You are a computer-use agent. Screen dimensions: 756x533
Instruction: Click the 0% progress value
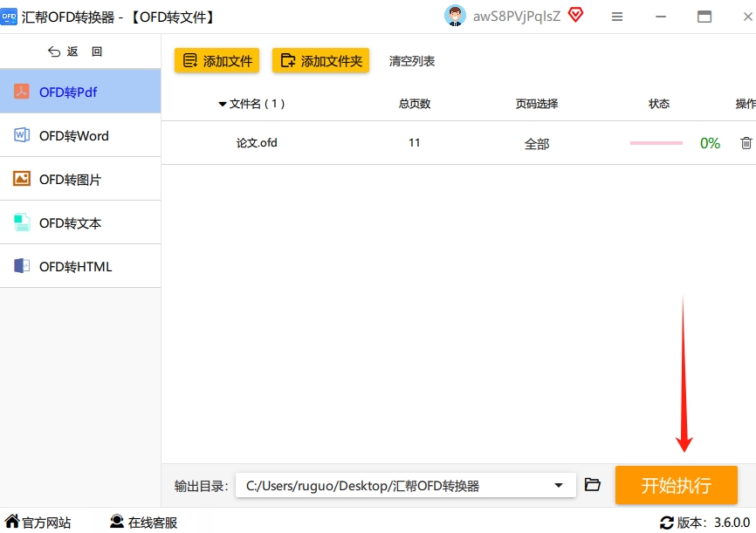pos(710,143)
